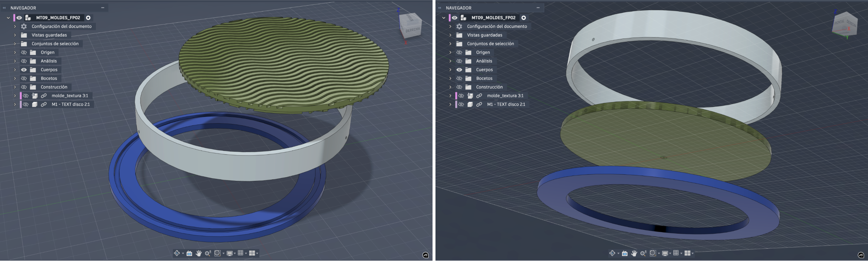Select Configuración del documento in left navigator
868x261 pixels.
pos(61,27)
